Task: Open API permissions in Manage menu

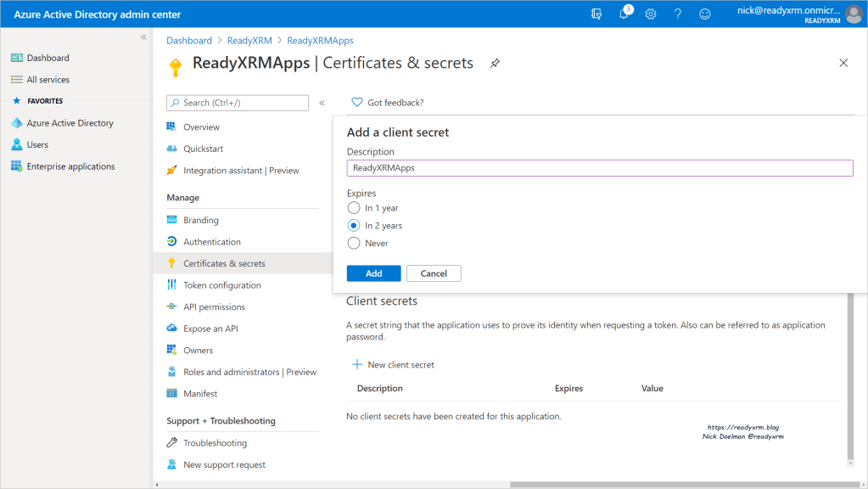Action: (x=214, y=307)
